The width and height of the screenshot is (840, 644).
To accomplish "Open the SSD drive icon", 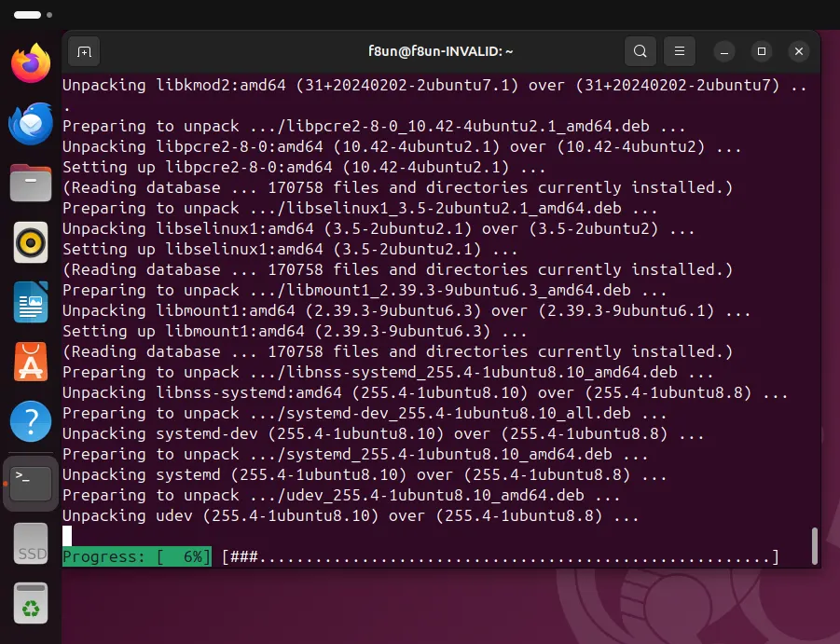I will click(x=31, y=543).
